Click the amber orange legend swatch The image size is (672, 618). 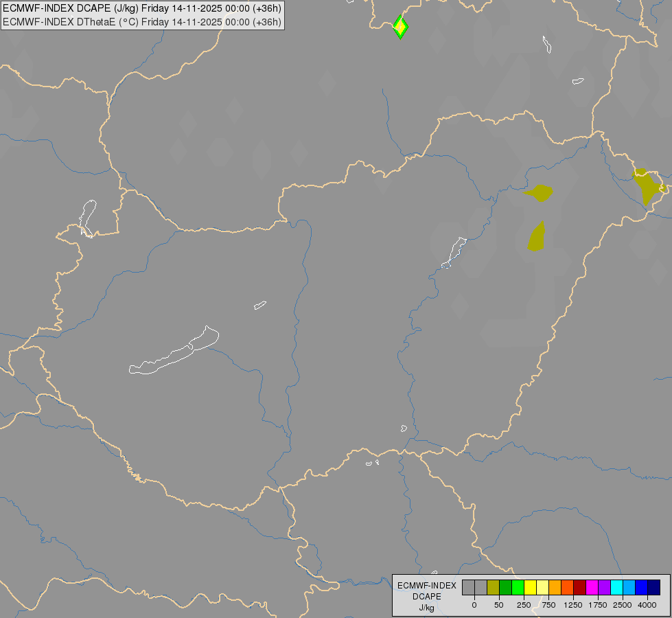tap(555, 588)
